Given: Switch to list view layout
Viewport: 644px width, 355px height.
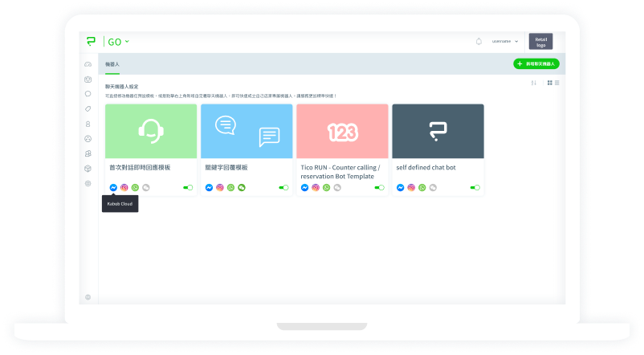Looking at the screenshot, I should coord(557,83).
